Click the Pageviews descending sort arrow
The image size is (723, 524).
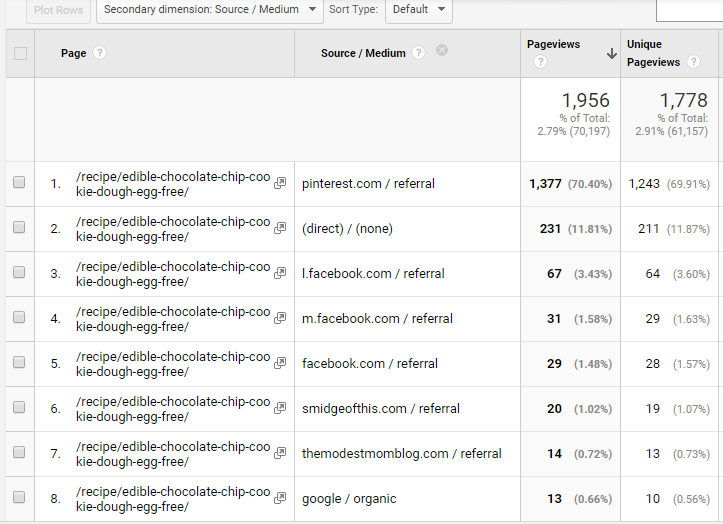pyautogui.click(x=611, y=54)
